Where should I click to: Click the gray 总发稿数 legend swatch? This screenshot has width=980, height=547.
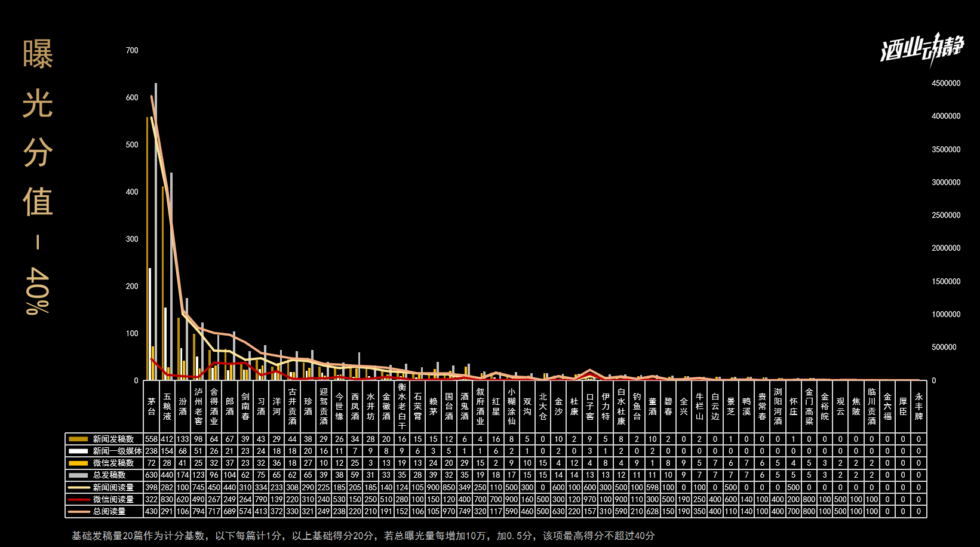point(78,475)
